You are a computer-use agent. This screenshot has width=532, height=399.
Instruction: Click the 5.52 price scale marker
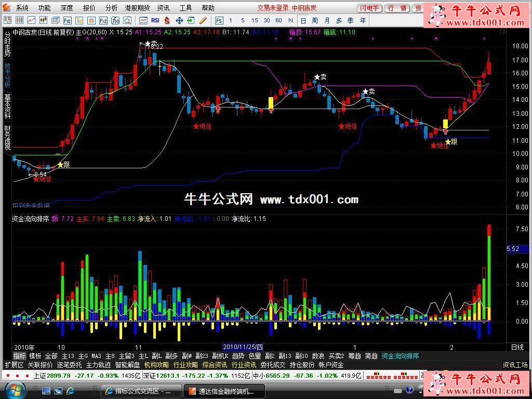pyautogui.click(x=518, y=249)
